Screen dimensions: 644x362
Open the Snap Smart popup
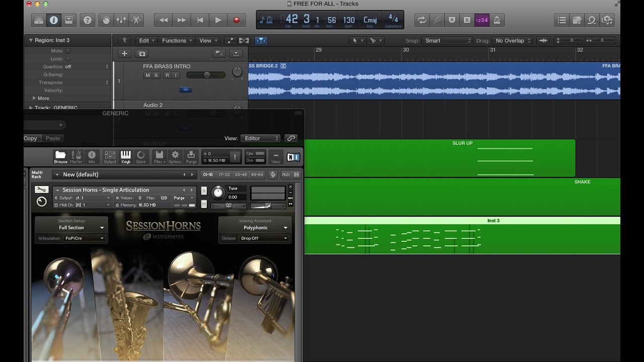click(x=447, y=41)
